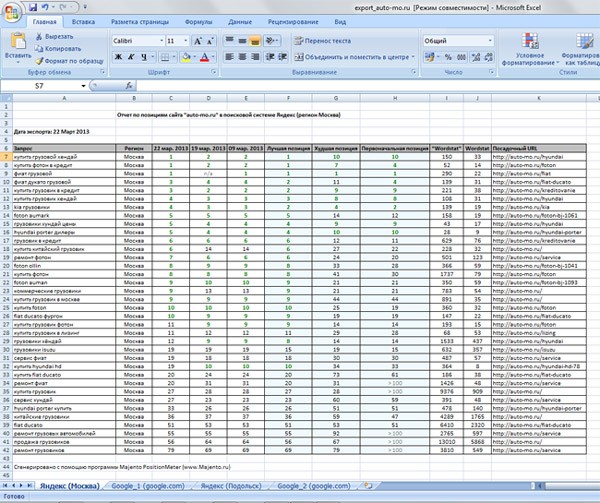Viewport: 600px width, 503px height.
Task: Open the Google_1 (google.com) sheet tab
Action: coord(149,485)
